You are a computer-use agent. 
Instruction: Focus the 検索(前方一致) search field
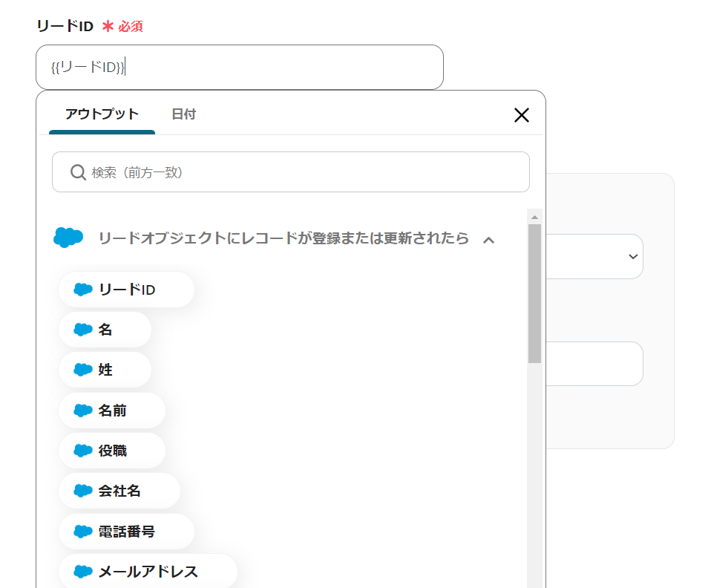[304, 172]
